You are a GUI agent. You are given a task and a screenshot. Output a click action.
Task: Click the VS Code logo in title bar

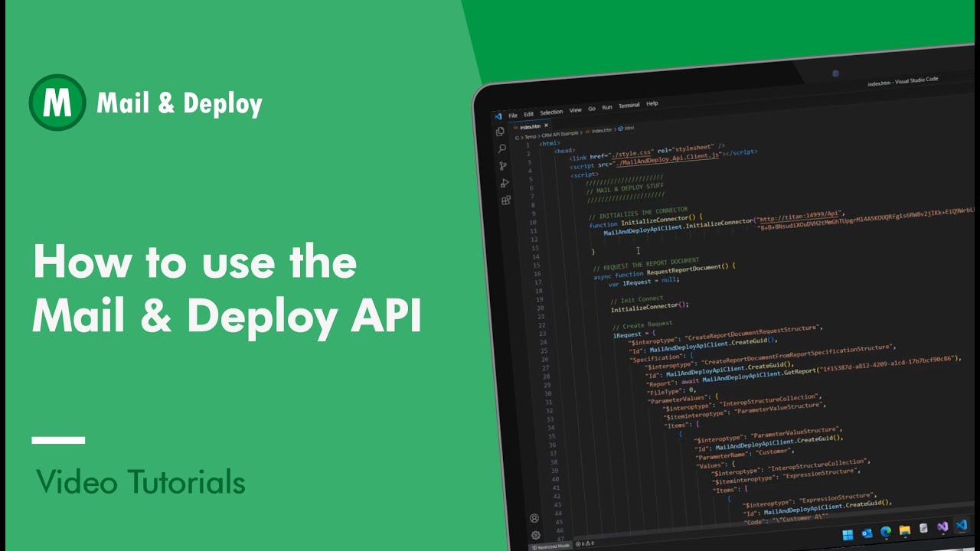tap(498, 116)
